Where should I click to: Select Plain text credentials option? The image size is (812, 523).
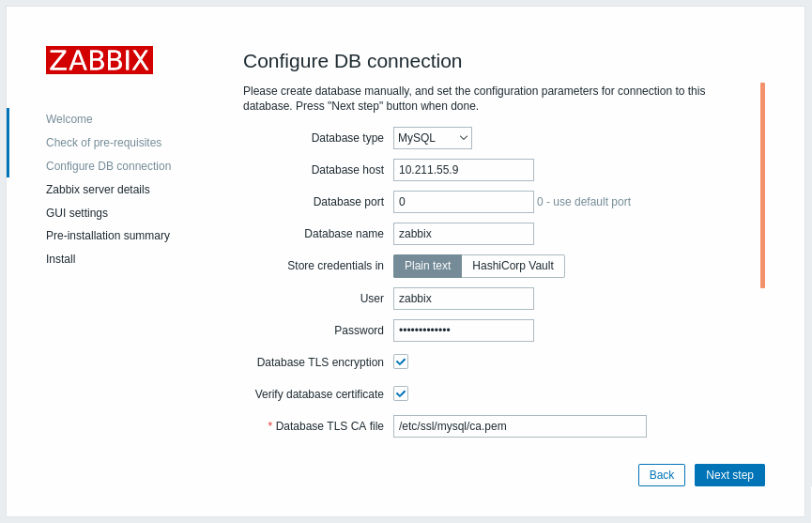pyautogui.click(x=428, y=266)
